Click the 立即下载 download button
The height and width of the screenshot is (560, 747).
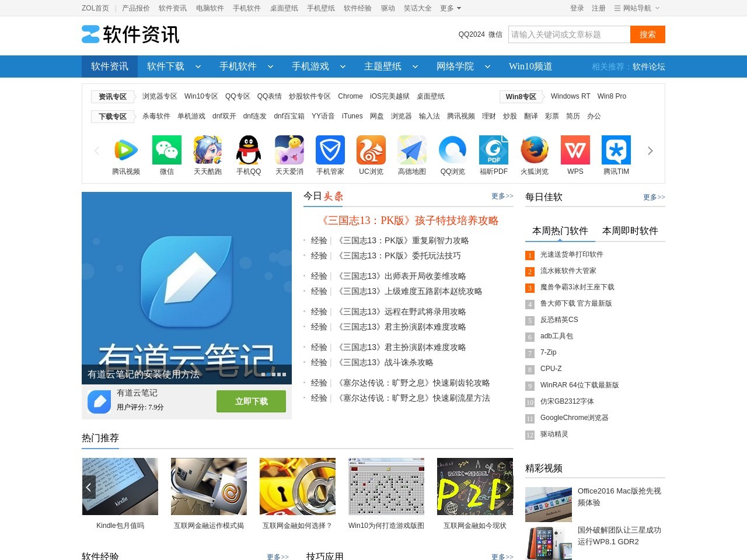(x=251, y=401)
